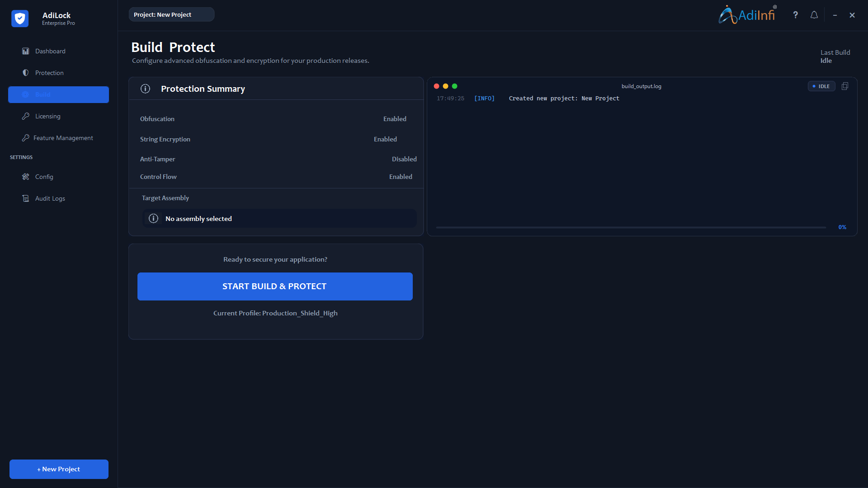Open the Licensing sidebar item
This screenshot has height=488, width=868.
tap(47, 116)
